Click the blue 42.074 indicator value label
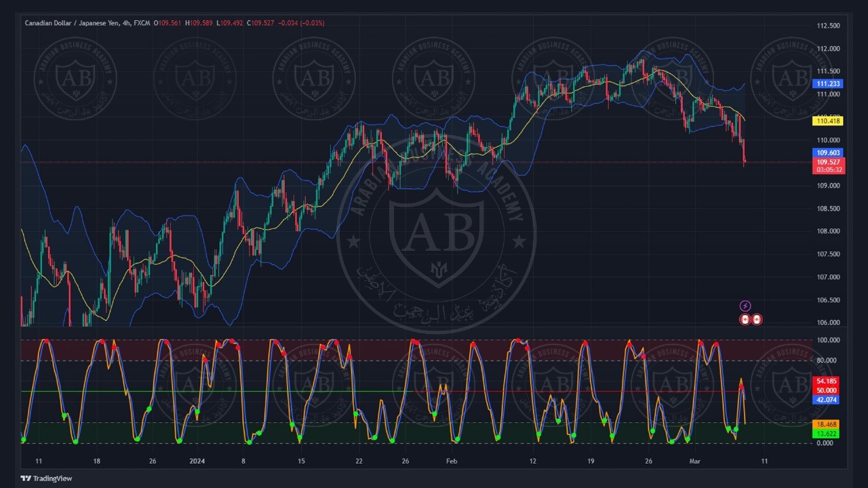The image size is (868, 488). pyautogui.click(x=827, y=400)
